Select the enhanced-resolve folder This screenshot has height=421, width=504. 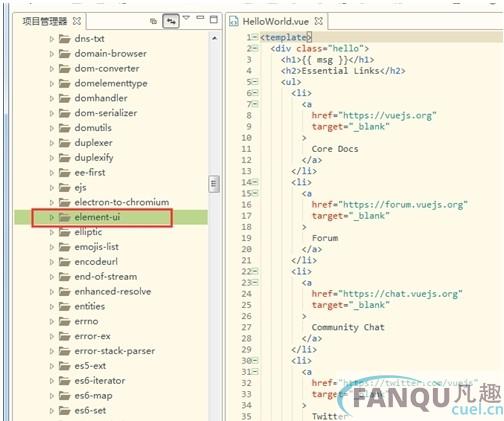coord(113,292)
